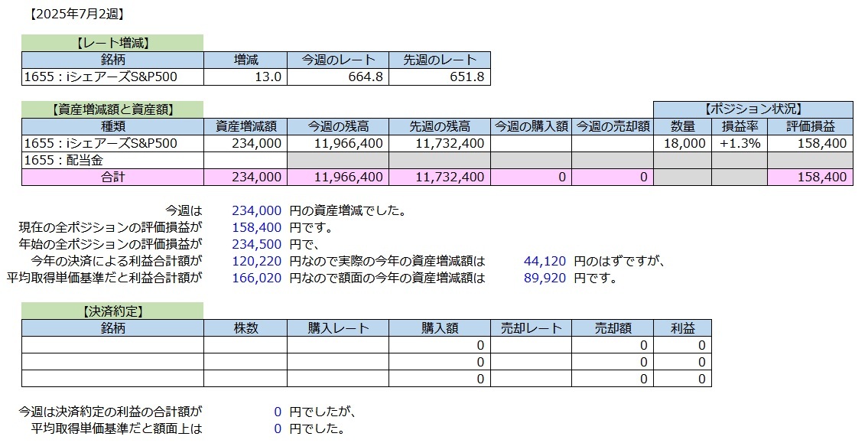Click the 購入レート column header
Image resolution: width=868 pixels, height=443 pixels.
click(338, 328)
